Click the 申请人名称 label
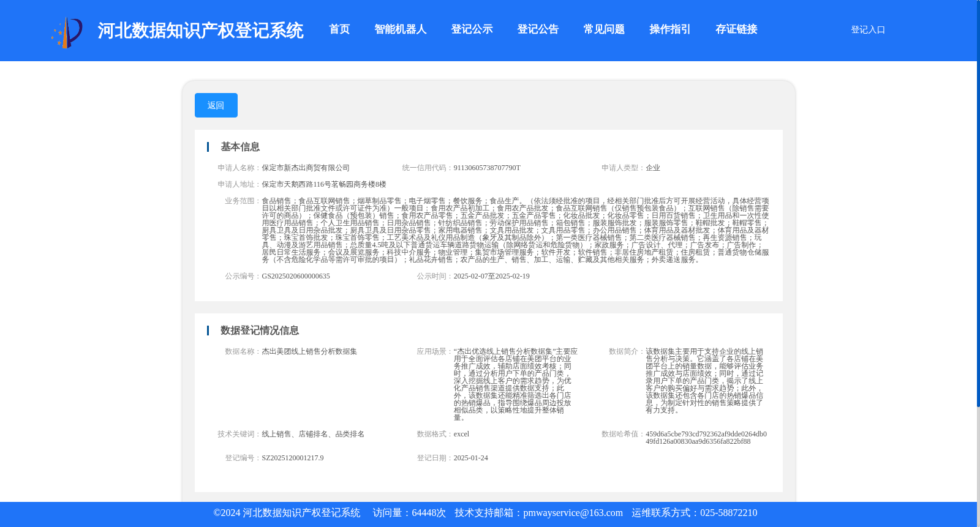Screen dimensions: 980x527 pos(239,168)
